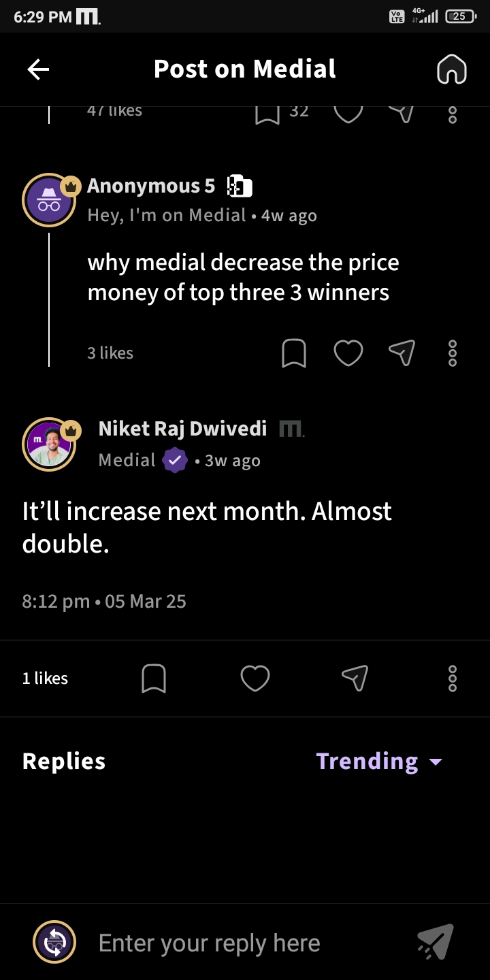View the '1 likes' count
Viewport: 490px width, 980px height.
click(x=45, y=679)
